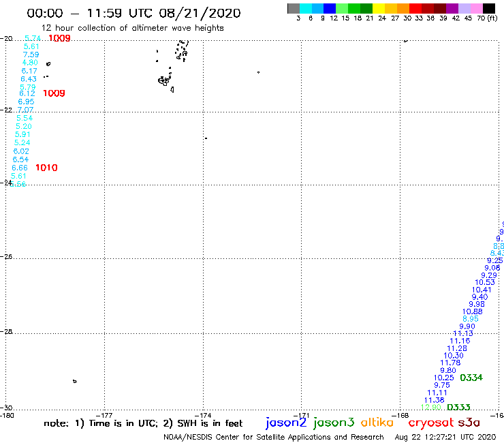Select wave height value 11.28

457,348
